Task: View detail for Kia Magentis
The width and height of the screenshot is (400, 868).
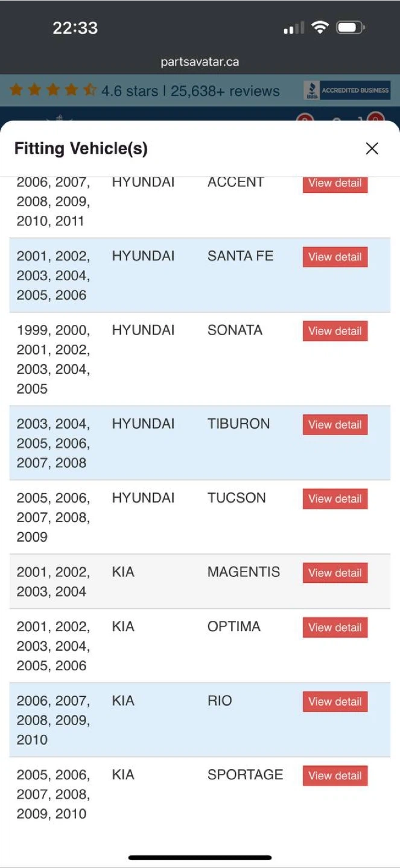Action: tap(335, 573)
